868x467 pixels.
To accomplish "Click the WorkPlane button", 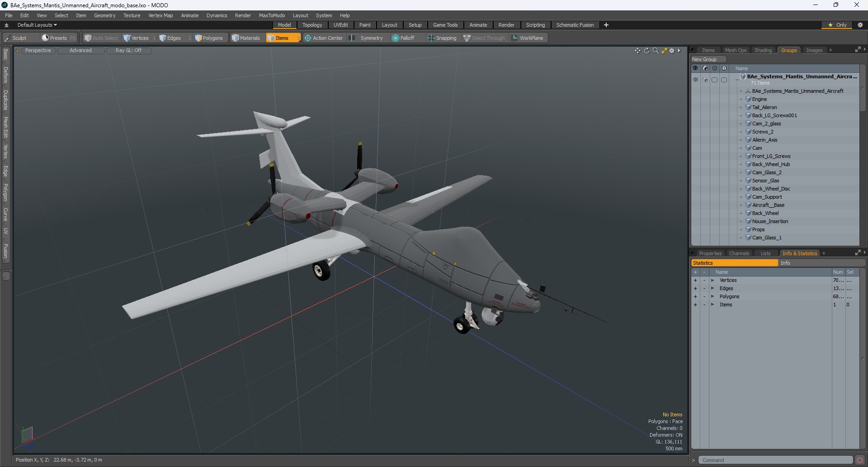I will tap(528, 38).
